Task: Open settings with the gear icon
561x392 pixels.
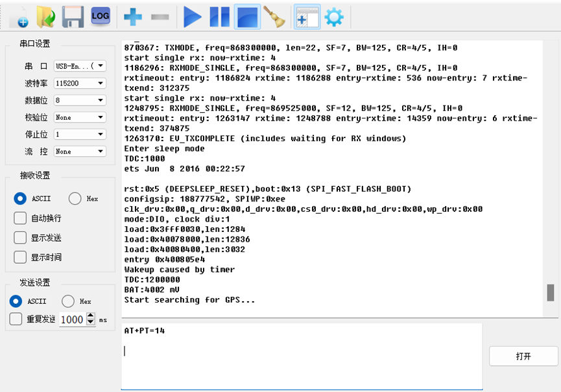Action: click(334, 17)
